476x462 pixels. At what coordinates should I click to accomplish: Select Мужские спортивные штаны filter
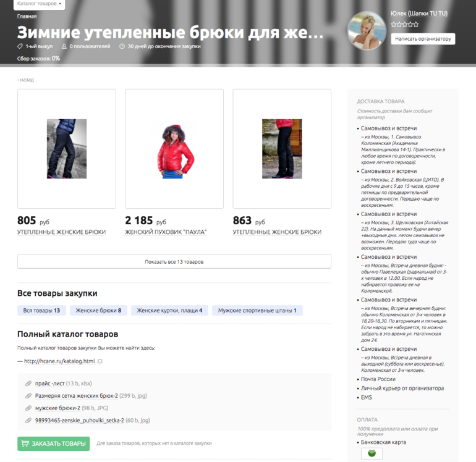pos(257,310)
